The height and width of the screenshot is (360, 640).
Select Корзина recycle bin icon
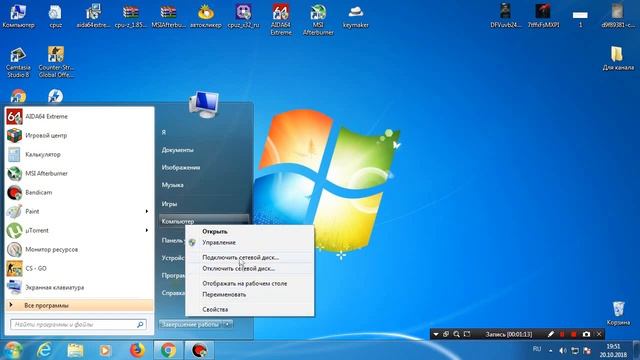tap(618, 313)
